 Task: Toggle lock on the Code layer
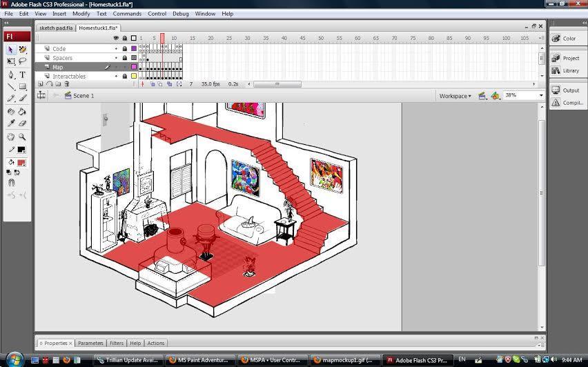(125, 49)
